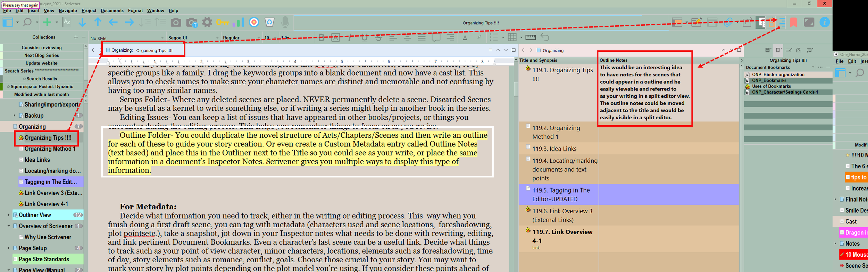Click the blue Move Left arrow
This screenshot has width=868, height=272.
click(x=113, y=22)
